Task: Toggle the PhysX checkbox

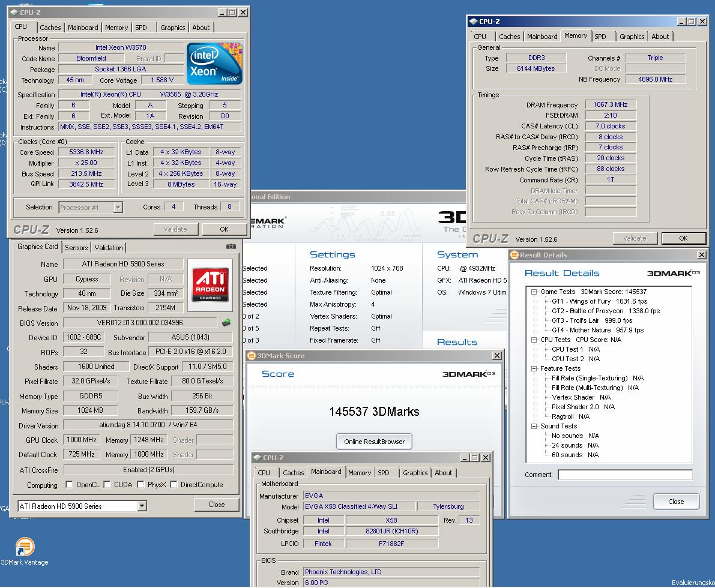Action: pos(141,485)
